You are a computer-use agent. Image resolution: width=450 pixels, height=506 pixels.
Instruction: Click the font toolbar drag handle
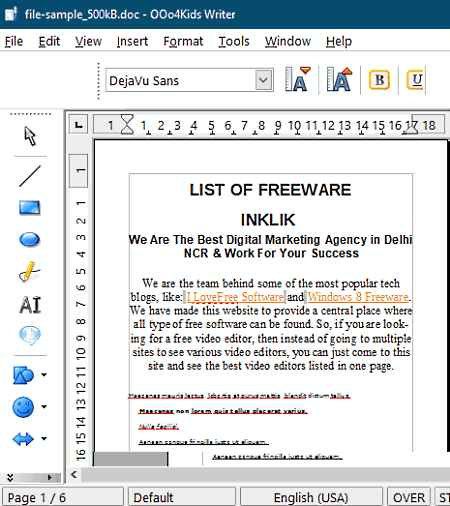point(98,81)
